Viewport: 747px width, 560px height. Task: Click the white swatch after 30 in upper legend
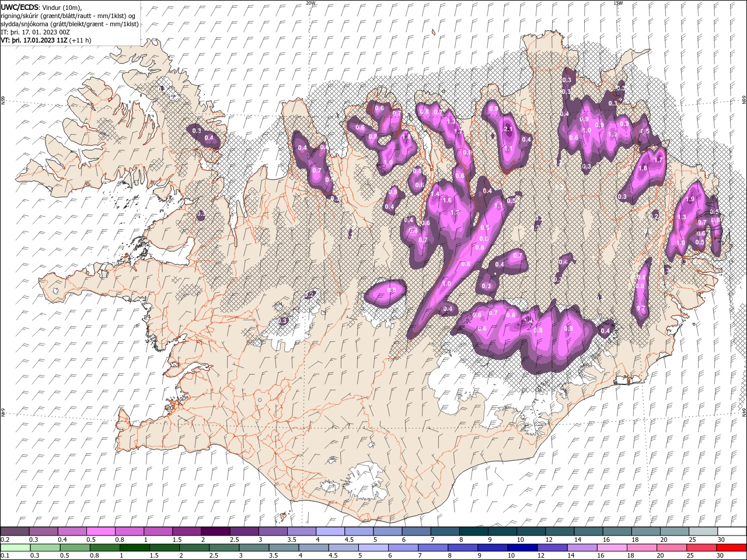pyautogui.click(x=732, y=531)
